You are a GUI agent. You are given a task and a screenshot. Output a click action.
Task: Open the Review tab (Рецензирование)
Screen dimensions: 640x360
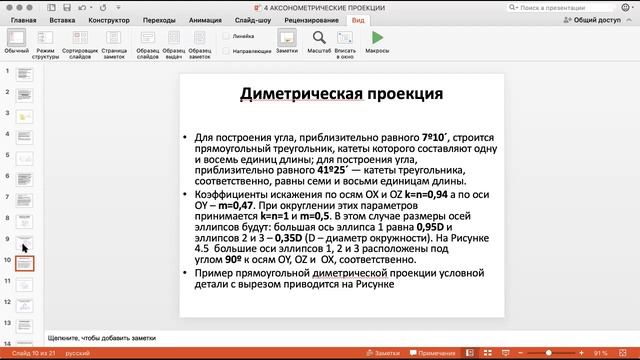click(311, 20)
